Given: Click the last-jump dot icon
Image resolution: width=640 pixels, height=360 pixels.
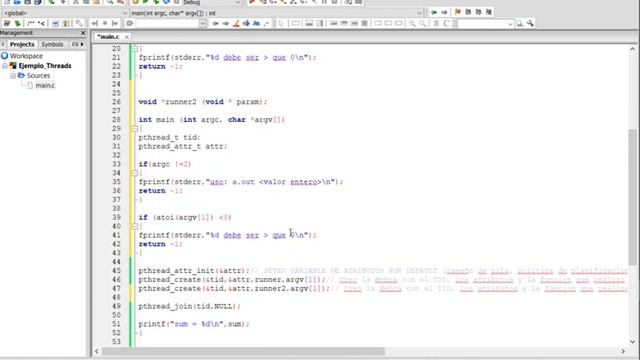Looking at the screenshot, I should 105,23.
